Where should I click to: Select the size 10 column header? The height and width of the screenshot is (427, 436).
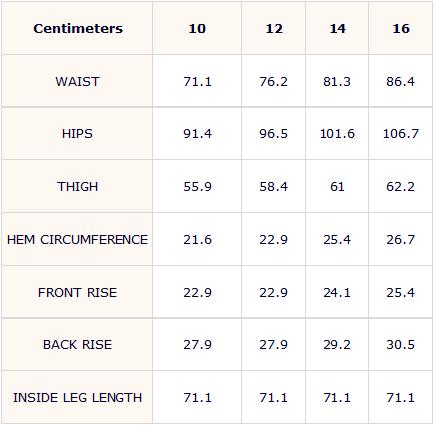click(197, 29)
